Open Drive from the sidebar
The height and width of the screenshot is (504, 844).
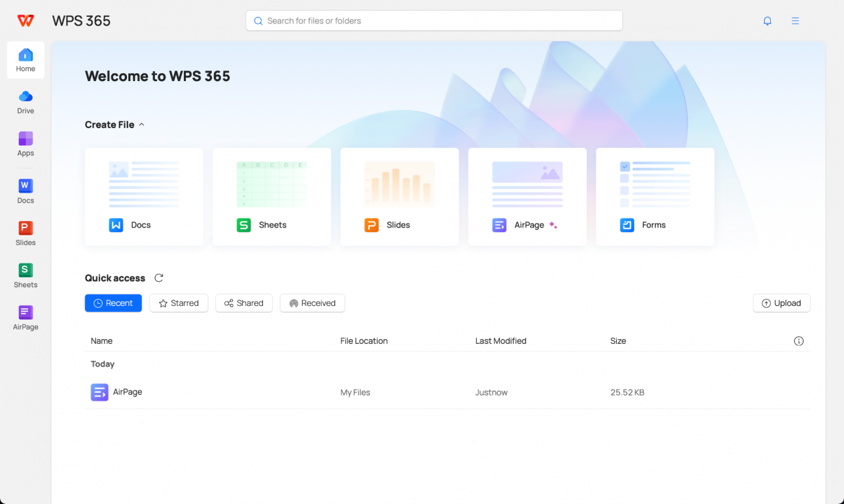tap(26, 102)
